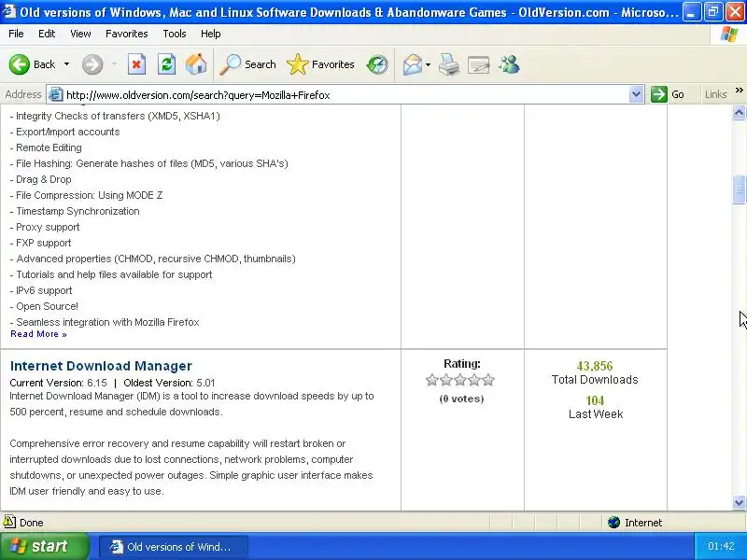Click the Start button

pyautogui.click(x=45, y=546)
